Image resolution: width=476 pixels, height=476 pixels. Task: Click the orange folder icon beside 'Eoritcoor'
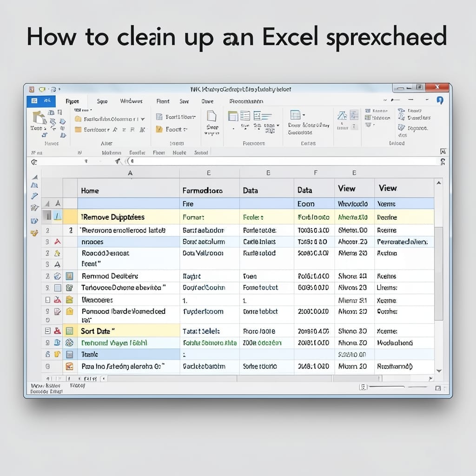tap(78, 130)
